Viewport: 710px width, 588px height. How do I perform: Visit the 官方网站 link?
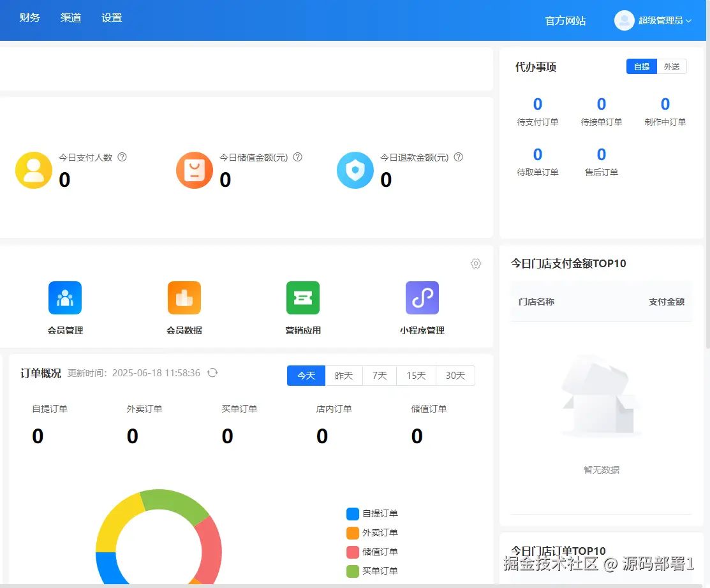point(565,20)
